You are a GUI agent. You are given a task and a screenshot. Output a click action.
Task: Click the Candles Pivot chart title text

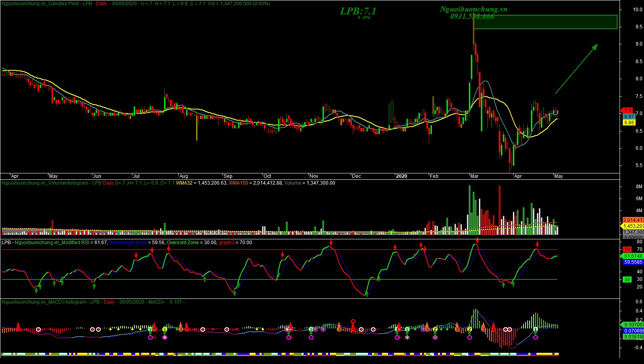click(41, 4)
